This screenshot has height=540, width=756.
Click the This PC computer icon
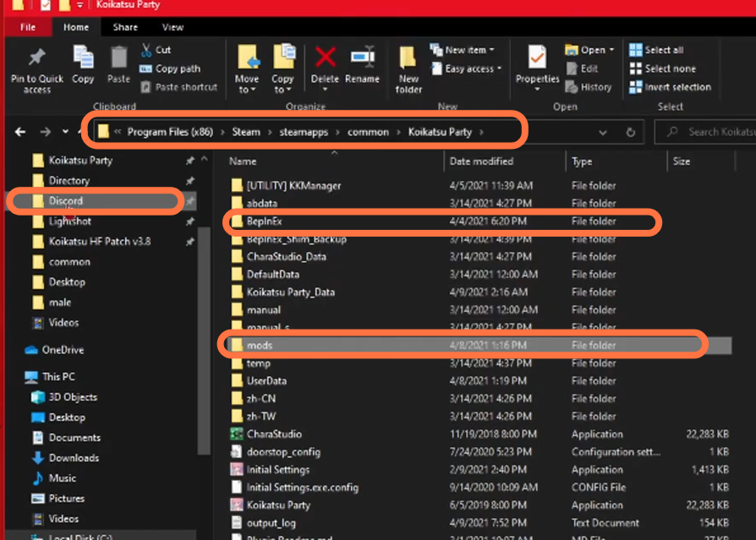(x=31, y=377)
